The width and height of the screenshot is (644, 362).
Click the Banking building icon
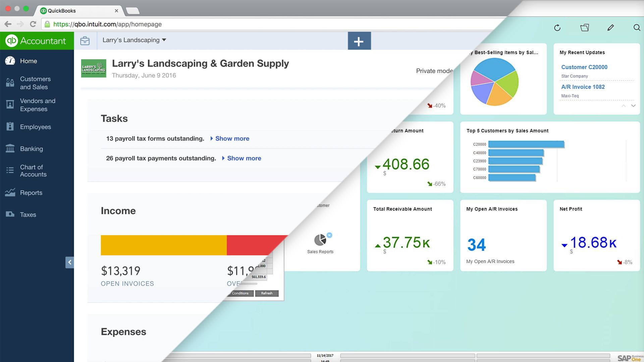pyautogui.click(x=10, y=148)
